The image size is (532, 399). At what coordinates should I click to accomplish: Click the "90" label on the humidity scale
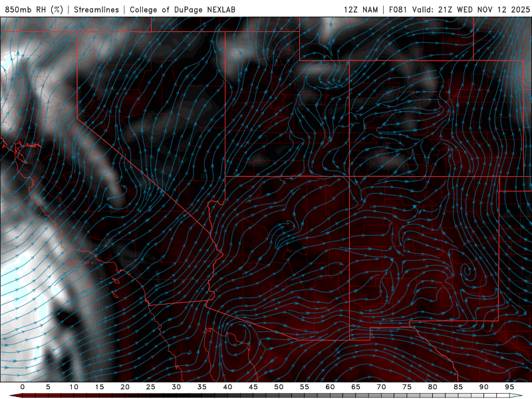tap(483, 387)
